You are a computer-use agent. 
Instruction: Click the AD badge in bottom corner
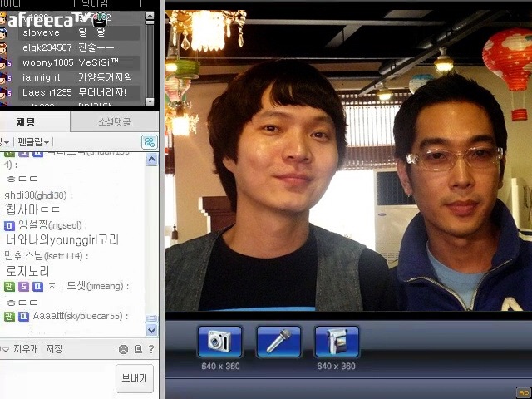click(523, 392)
